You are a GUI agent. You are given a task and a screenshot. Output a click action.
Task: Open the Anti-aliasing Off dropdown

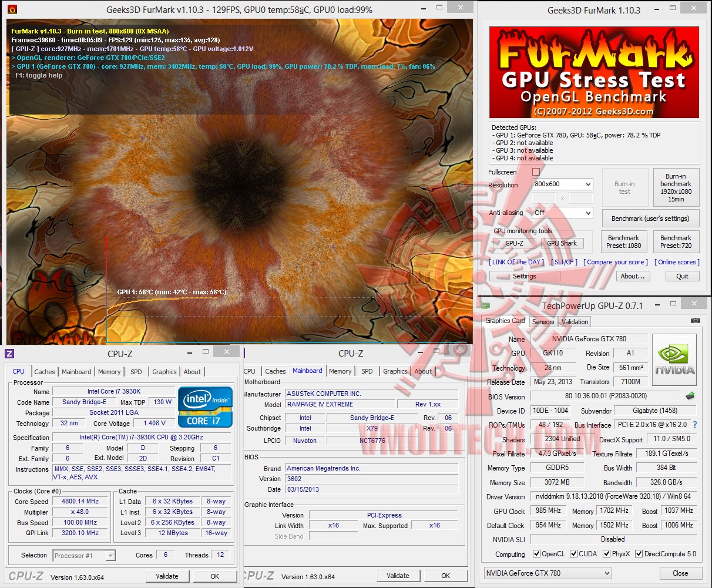[562, 213]
